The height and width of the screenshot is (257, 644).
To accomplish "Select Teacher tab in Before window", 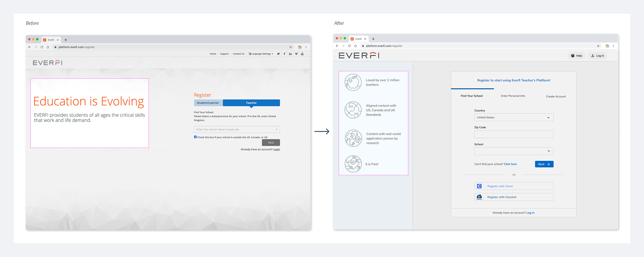I will [251, 103].
